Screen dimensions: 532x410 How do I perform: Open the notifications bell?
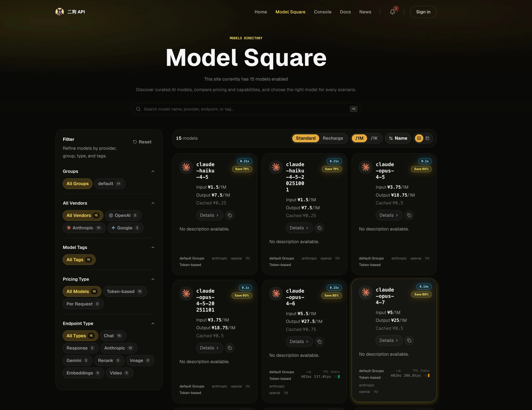[x=392, y=12]
